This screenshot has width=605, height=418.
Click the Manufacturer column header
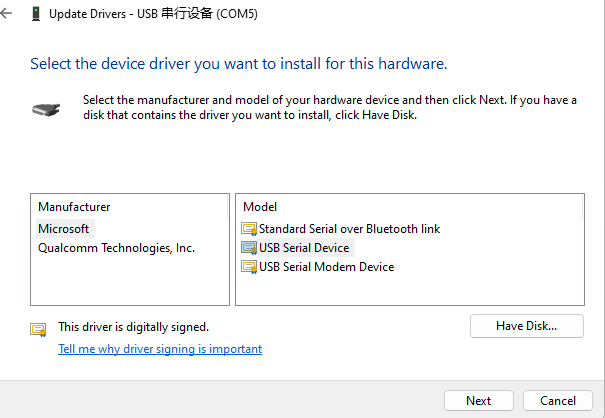[x=74, y=207]
